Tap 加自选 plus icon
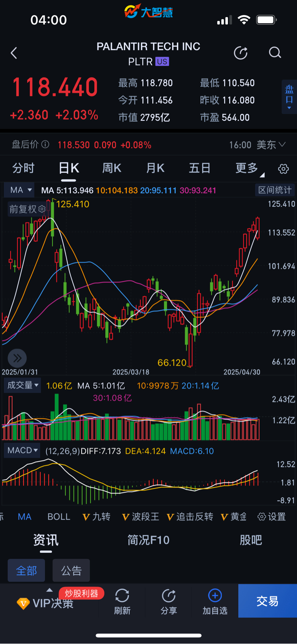Screen dimensions: 297x644 point(215,601)
